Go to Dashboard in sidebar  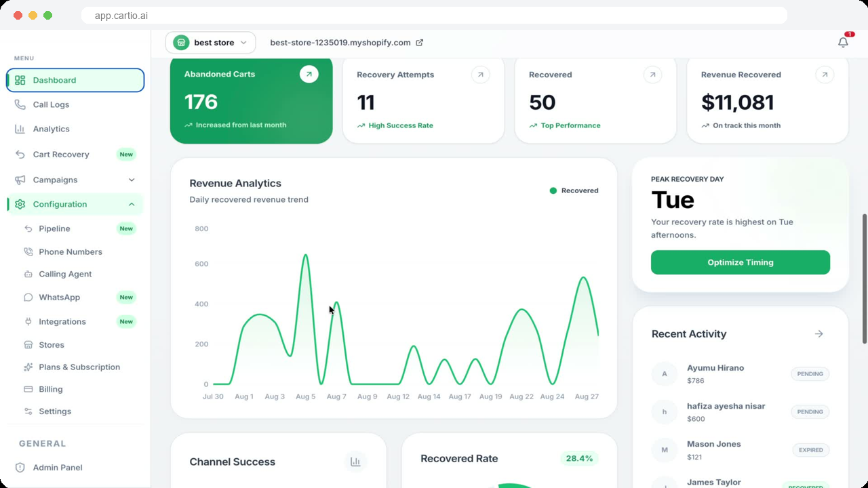[75, 80]
